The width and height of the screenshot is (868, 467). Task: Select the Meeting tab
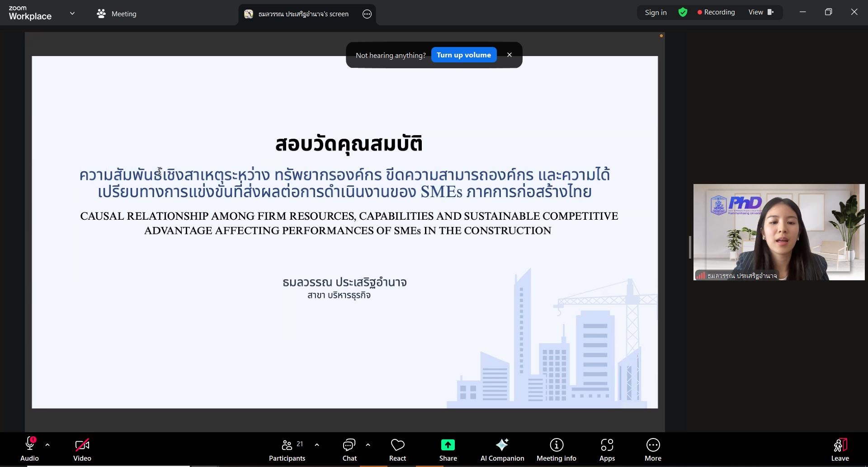[117, 14]
